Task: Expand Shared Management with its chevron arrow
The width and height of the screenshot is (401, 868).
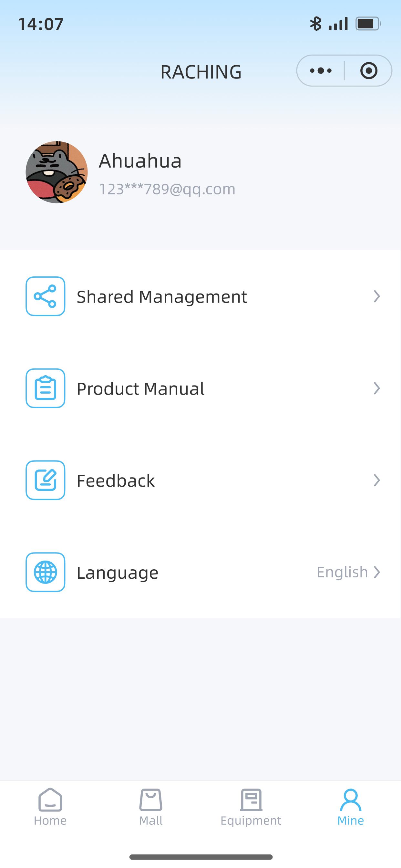Action: pos(377,296)
